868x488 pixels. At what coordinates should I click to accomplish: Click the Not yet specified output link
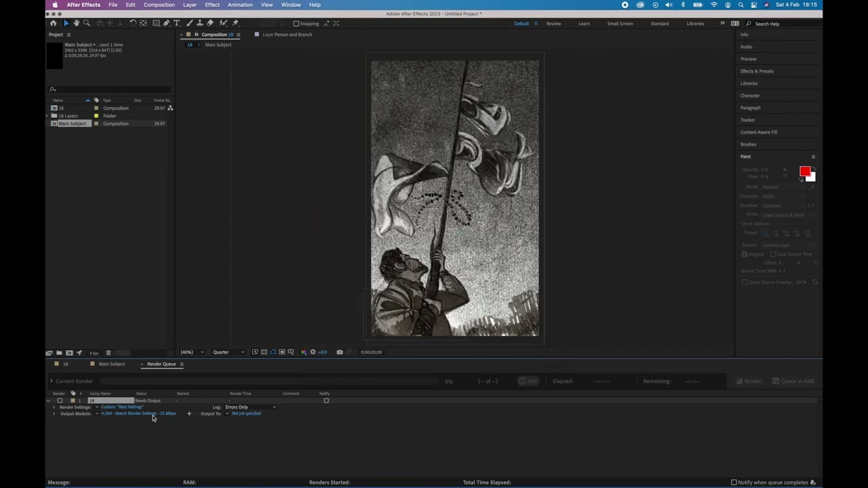point(246,413)
